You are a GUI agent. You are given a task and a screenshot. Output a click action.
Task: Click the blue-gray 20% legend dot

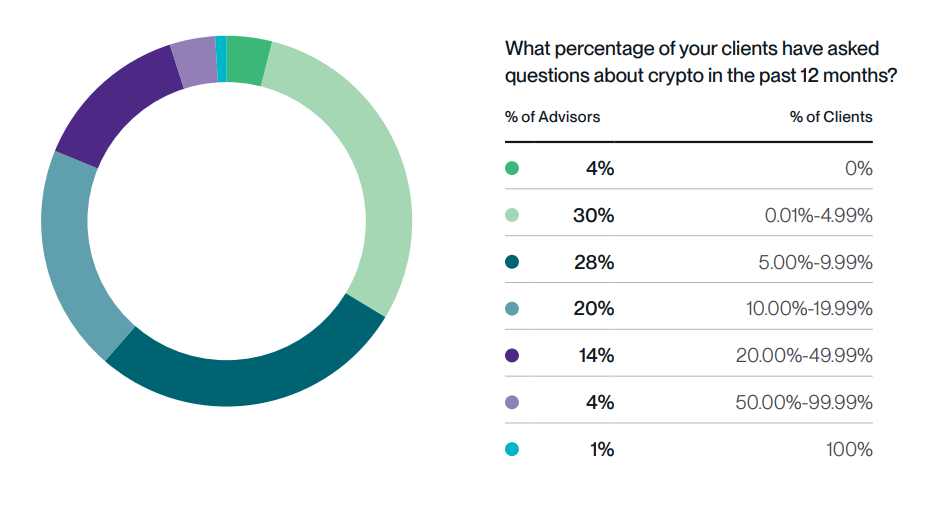[512, 309]
